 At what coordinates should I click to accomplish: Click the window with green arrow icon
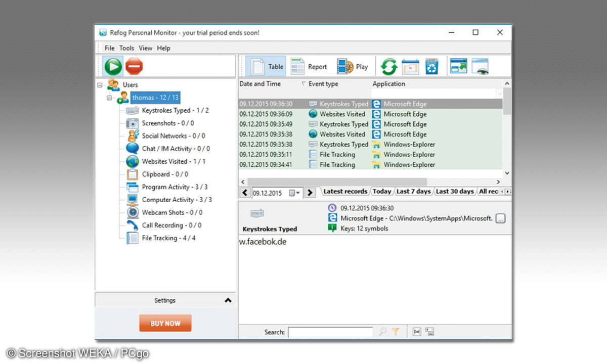[459, 66]
